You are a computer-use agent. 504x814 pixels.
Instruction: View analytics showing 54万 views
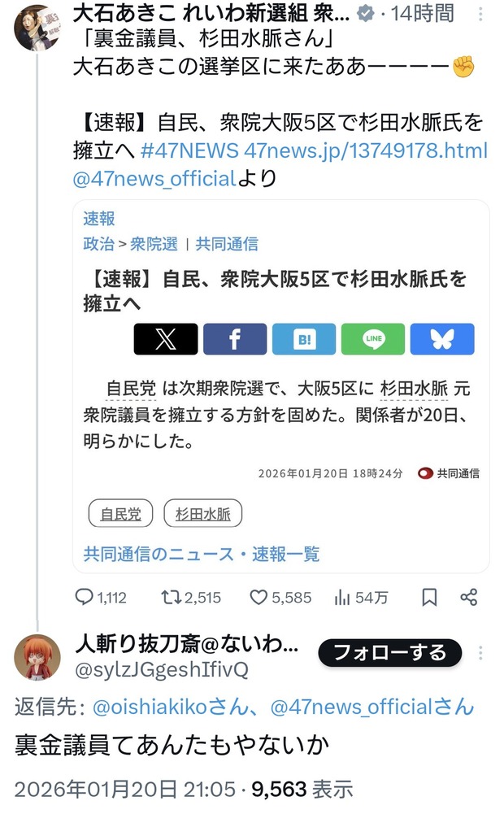[x=361, y=598]
